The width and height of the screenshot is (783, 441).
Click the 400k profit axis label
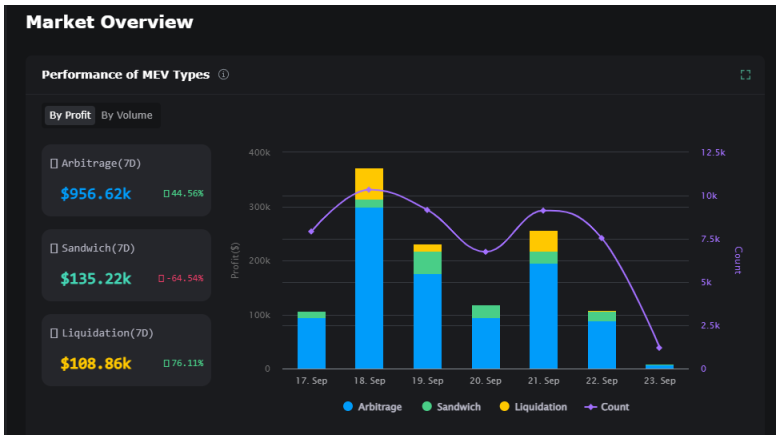[260, 152]
